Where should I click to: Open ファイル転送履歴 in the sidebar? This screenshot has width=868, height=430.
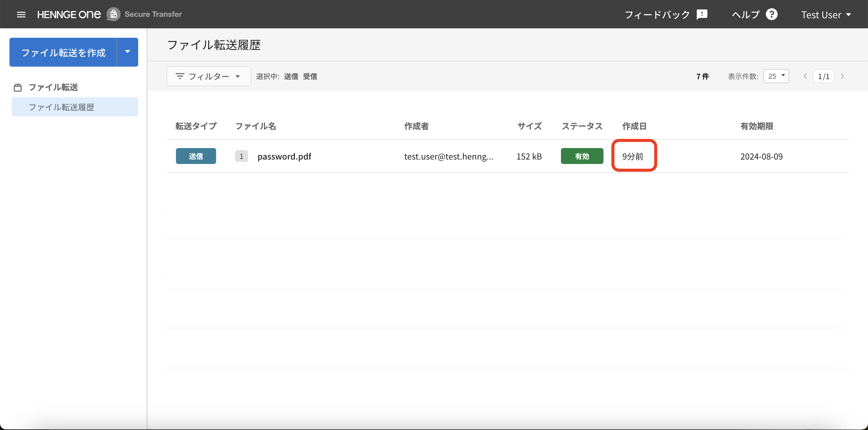(x=75, y=107)
